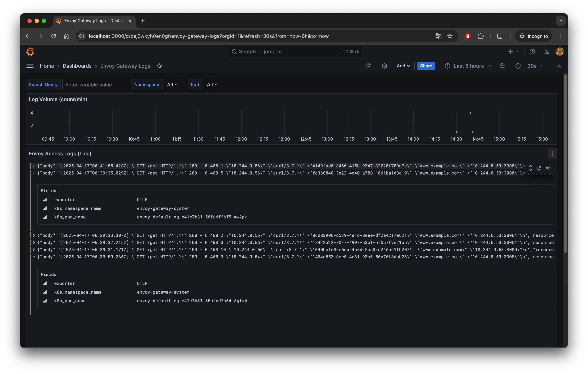This screenshot has height=374, width=588.
Task: Open the Pod All dropdown
Action: (212, 85)
